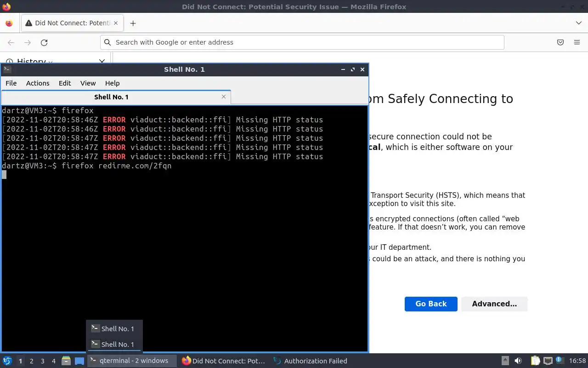
Task: Click 'Authorization Failed' taskbar entry
Action: tap(311, 361)
